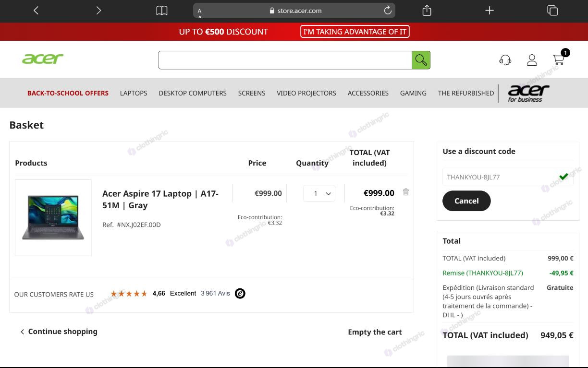Viewport: 588px width, 368px height.
Task: Click the Gratuite shipping value
Action: point(560,288)
